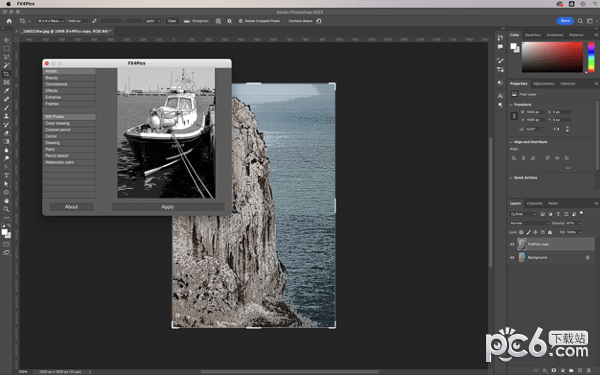Select the Zoom tool in the toolbar
This screenshot has height=375, width=600.
(7, 209)
